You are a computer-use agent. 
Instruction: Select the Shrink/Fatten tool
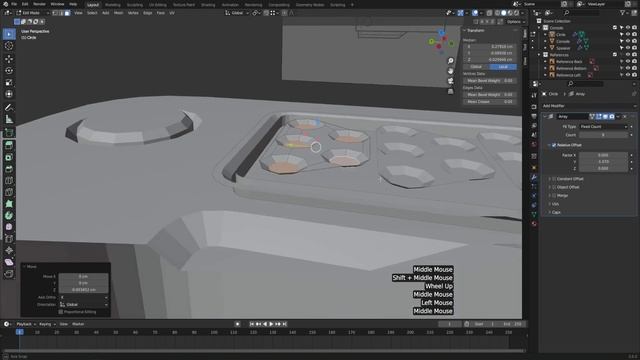click(9, 251)
